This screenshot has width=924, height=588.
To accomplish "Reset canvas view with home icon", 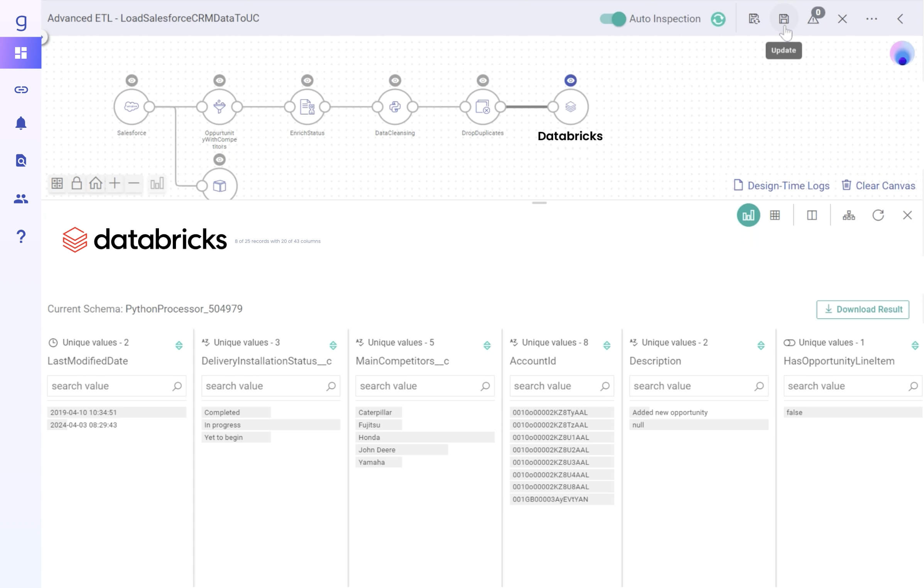I will 96,183.
